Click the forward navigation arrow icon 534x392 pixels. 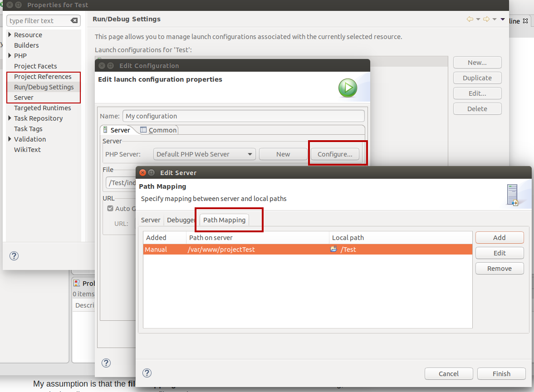[x=486, y=19]
